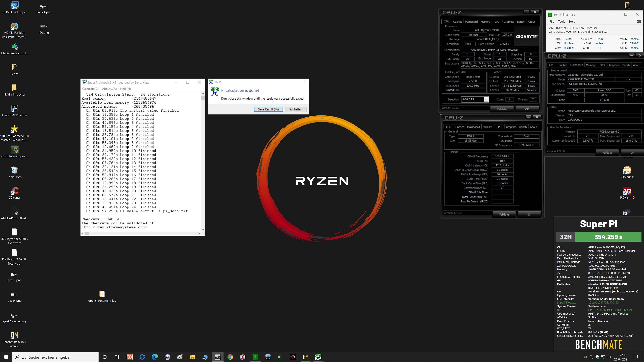Switch to Memory tab in the Mainboard CPU-Z window
Viewport: 644px width, 362px height.
(x=591, y=65)
